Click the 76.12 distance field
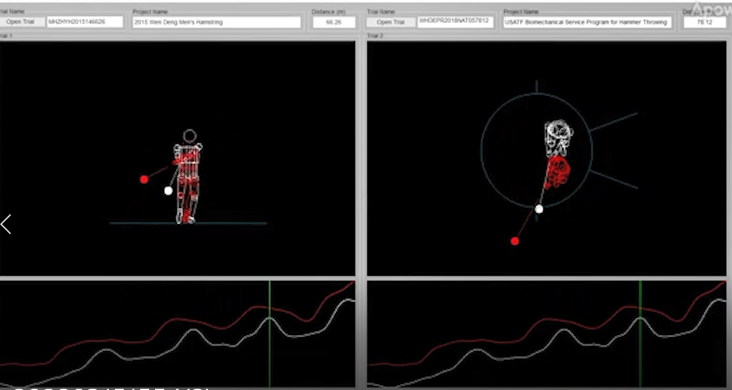The width and height of the screenshot is (732, 390). 705,22
